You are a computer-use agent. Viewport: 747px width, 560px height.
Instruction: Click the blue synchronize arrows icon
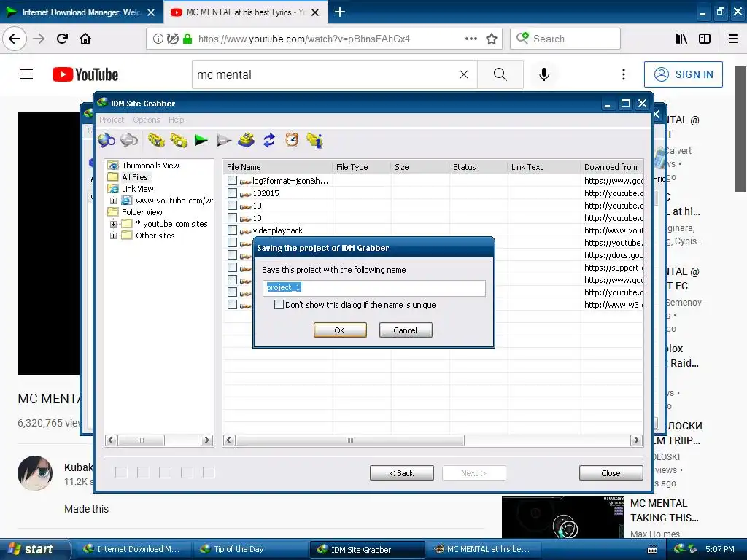[269, 140]
